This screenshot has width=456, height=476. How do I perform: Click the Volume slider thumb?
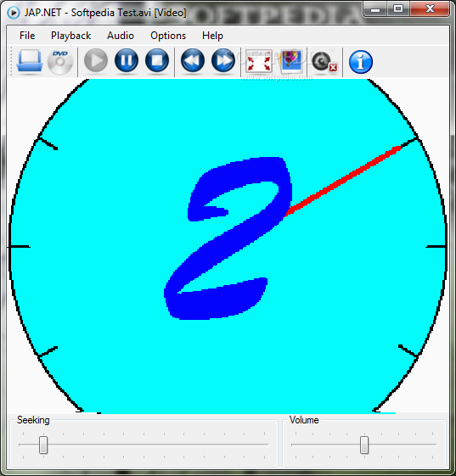pos(364,445)
